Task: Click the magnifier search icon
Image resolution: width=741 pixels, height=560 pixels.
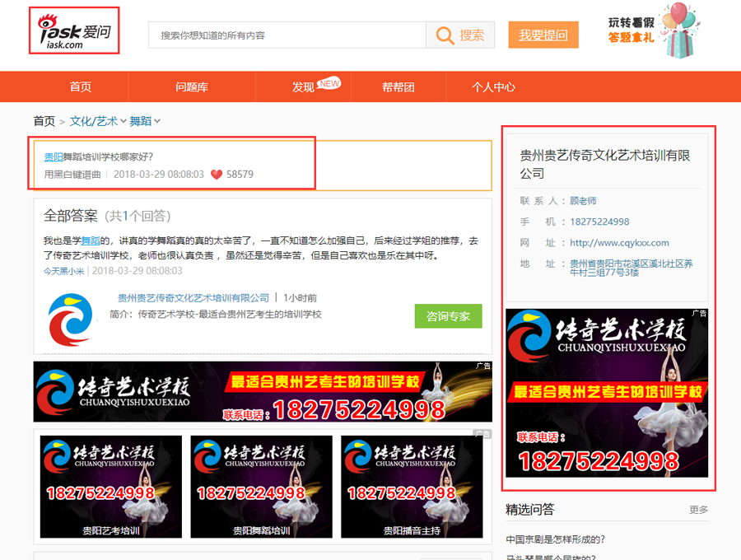Action: coord(445,35)
